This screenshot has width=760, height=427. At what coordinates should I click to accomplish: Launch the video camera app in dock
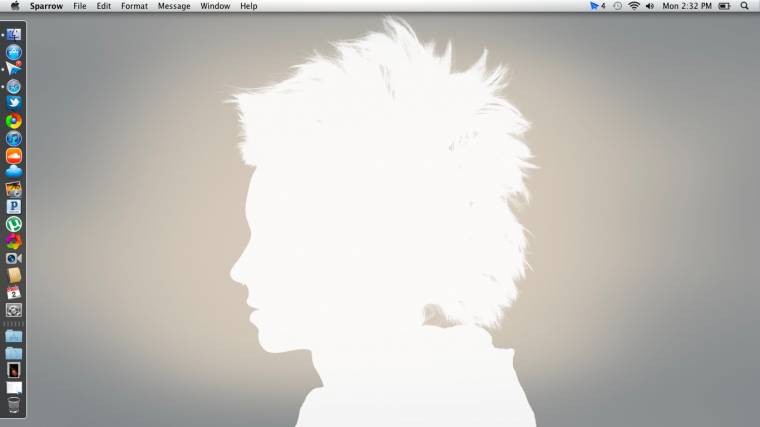14,258
